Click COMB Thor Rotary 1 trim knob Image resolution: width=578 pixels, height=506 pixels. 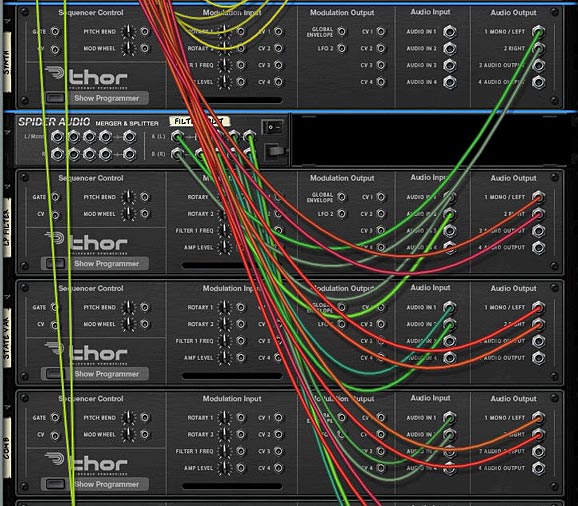coord(224,418)
